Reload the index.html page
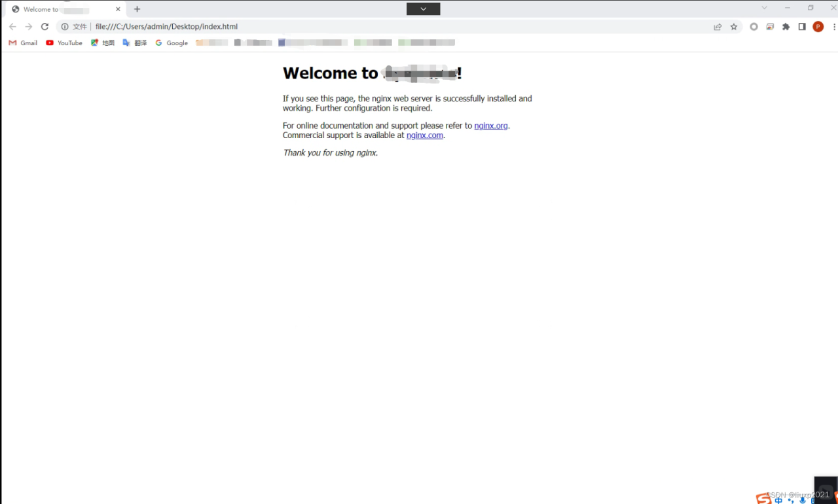 [45, 27]
